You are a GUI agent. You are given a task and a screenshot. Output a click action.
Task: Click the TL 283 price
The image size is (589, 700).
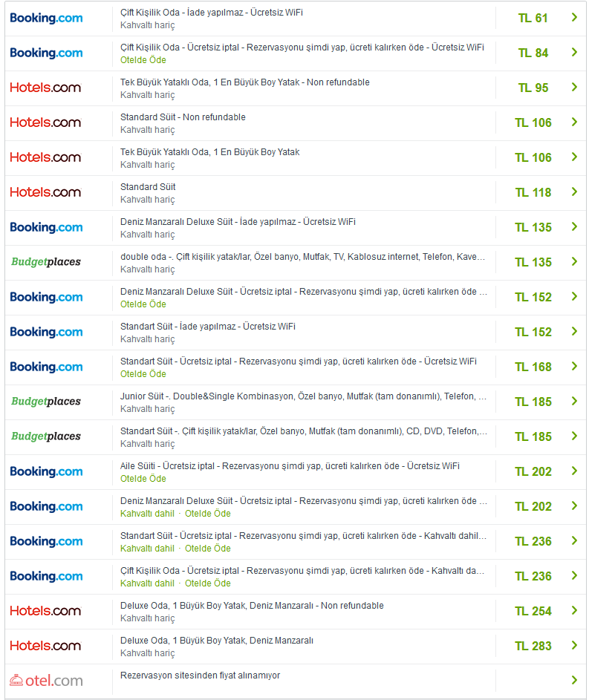click(533, 646)
